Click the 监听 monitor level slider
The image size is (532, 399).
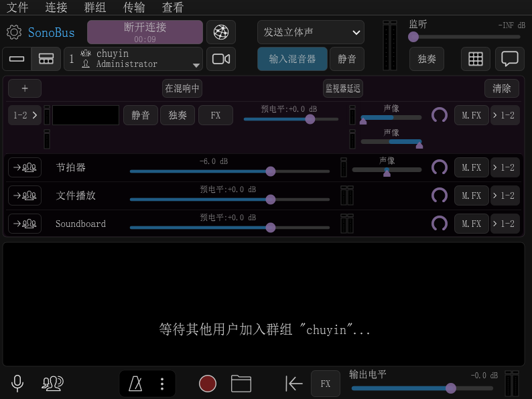pyautogui.click(x=464, y=37)
